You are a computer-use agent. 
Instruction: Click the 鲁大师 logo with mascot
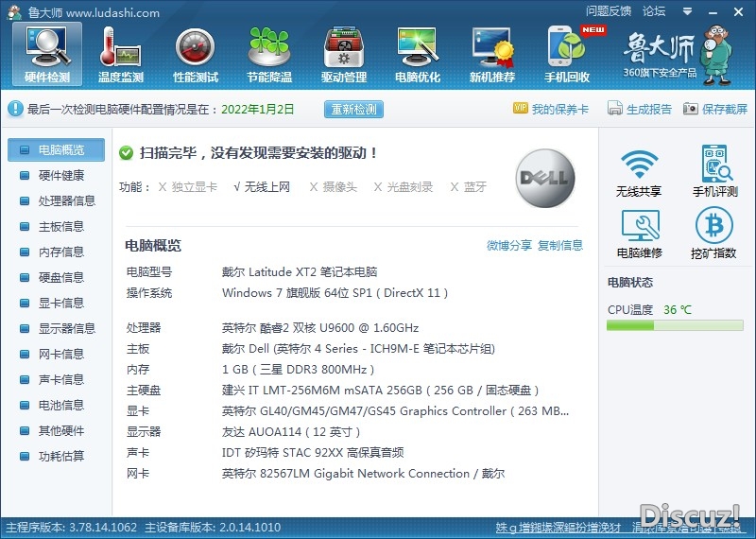pos(678,56)
